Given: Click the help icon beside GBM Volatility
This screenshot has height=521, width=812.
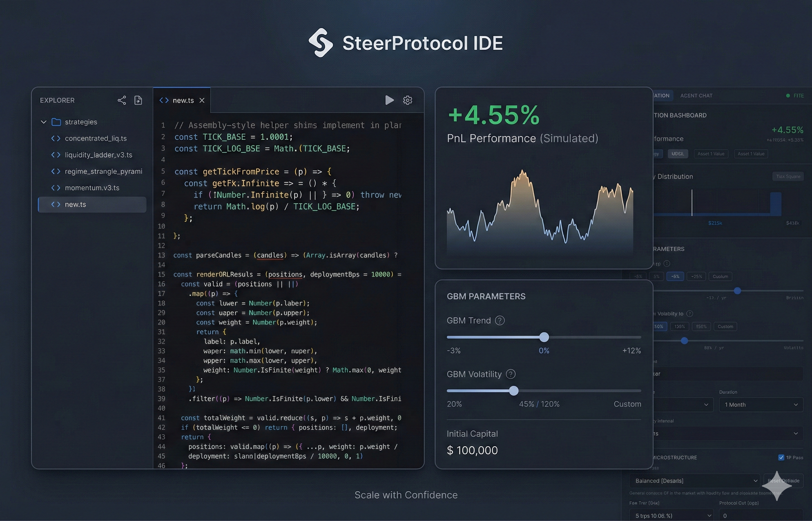Looking at the screenshot, I should [510, 374].
